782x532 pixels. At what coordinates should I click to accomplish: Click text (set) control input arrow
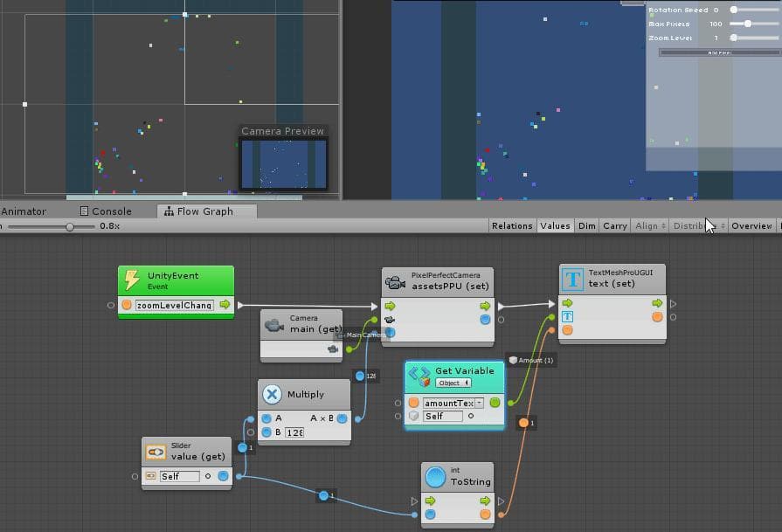[x=568, y=302]
